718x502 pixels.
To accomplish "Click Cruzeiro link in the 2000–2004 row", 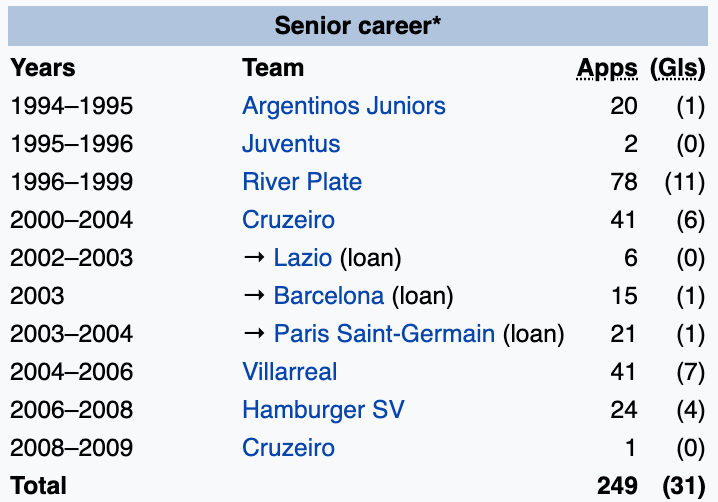I will (x=288, y=220).
